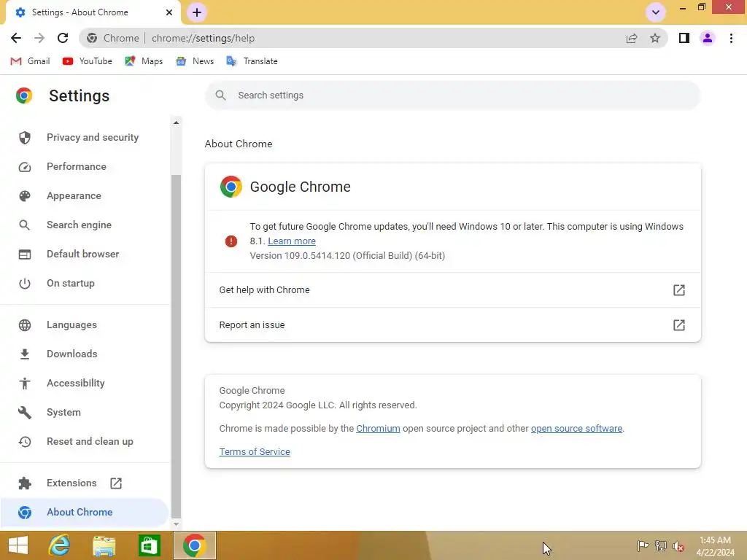The image size is (747, 560).
Task: Open Windows Store from taskbar
Action: 149,545
